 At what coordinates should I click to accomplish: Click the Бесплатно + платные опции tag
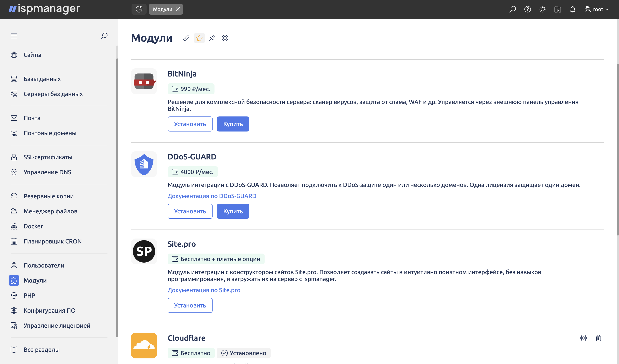click(x=216, y=259)
